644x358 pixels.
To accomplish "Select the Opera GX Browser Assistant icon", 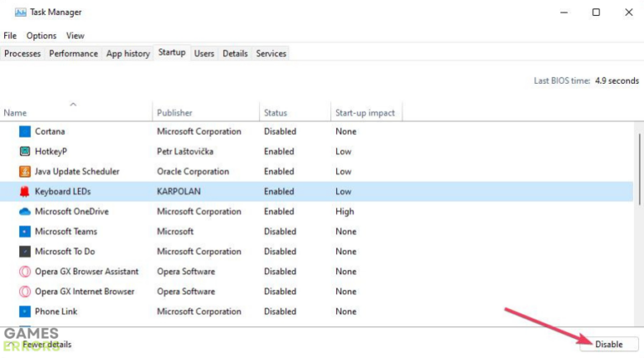I will tap(25, 272).
